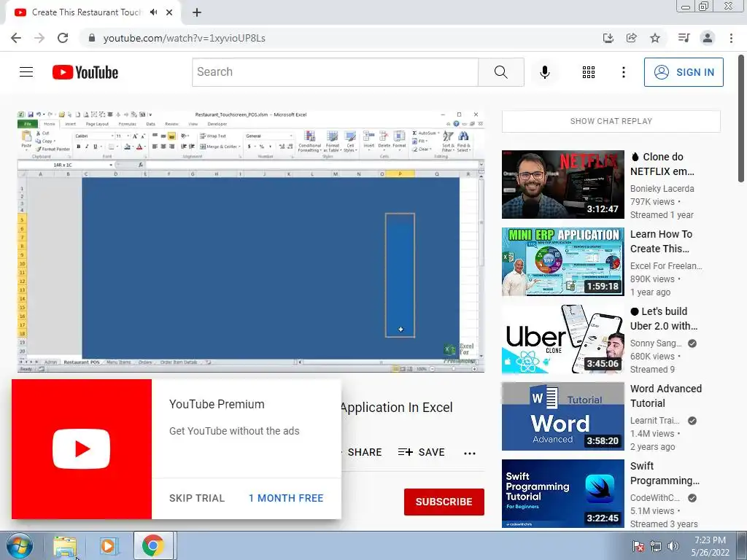Viewport: 747px width, 560px height.
Task: Click the address bar URL
Action: pyautogui.click(x=185, y=38)
